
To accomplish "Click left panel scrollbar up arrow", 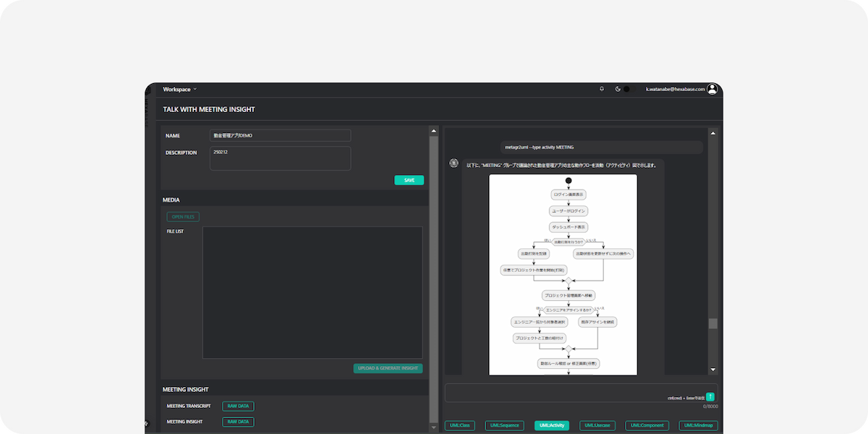I will point(434,132).
